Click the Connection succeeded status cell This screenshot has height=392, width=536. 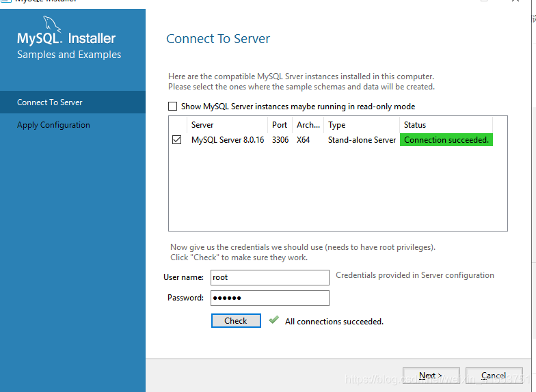tap(446, 139)
